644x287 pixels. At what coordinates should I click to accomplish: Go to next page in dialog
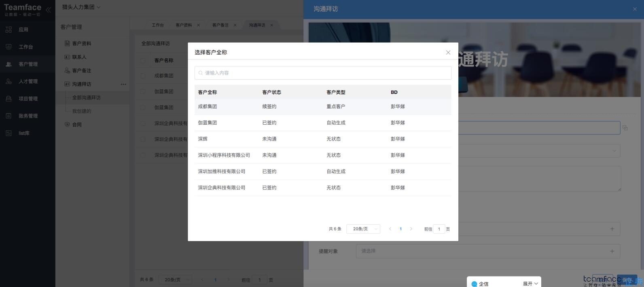tap(411, 229)
